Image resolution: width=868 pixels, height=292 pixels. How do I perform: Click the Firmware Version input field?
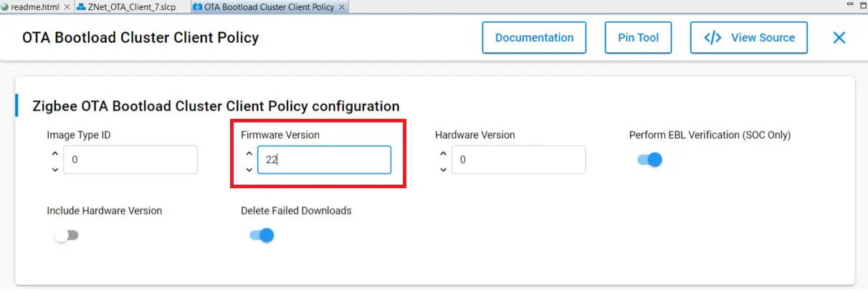click(x=324, y=160)
